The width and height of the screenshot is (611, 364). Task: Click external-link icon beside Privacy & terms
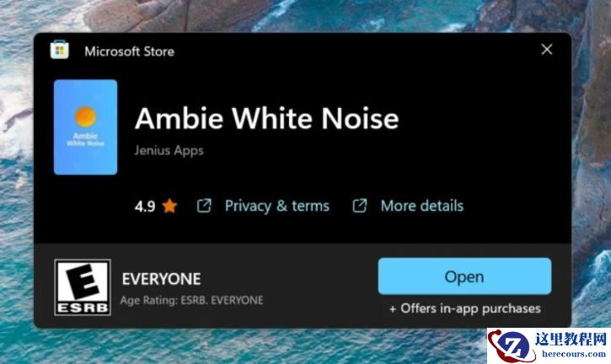[204, 206]
